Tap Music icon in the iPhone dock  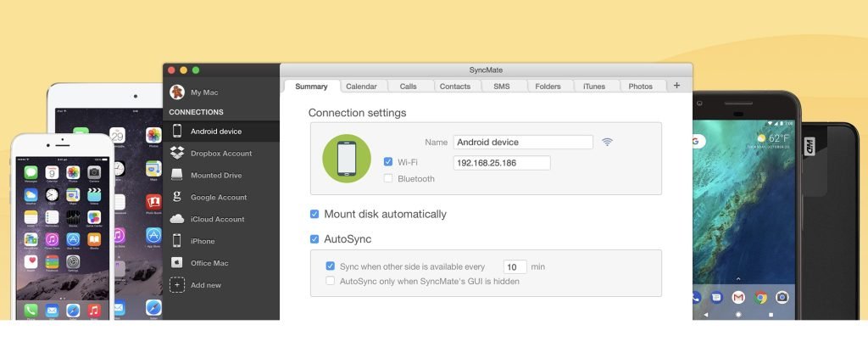pos(94,310)
